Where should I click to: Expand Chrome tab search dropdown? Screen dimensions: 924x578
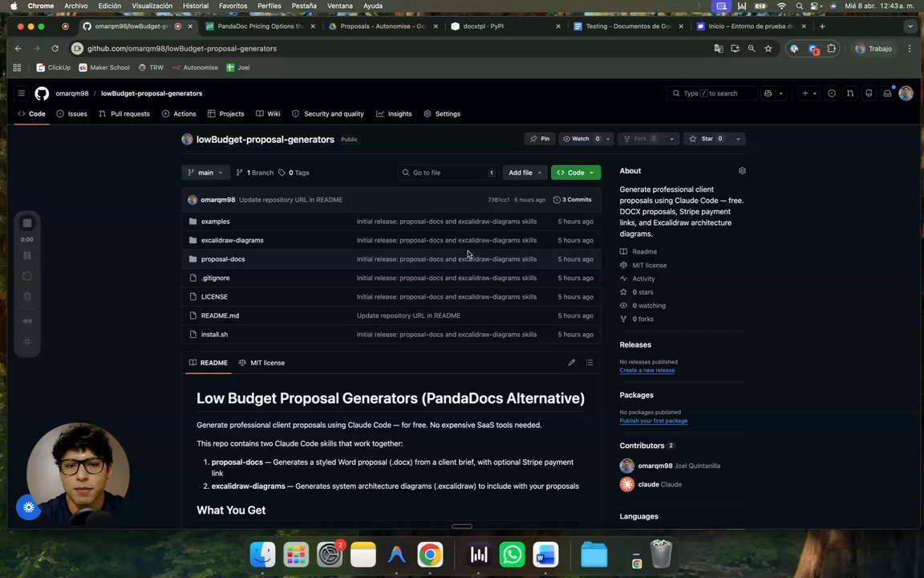click(x=910, y=26)
